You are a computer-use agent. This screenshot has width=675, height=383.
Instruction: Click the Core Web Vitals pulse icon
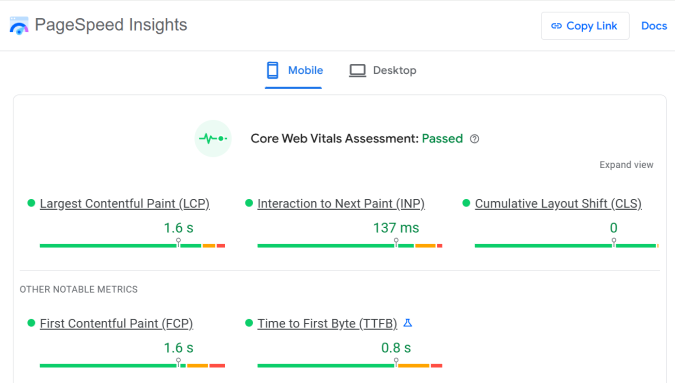pyautogui.click(x=213, y=139)
